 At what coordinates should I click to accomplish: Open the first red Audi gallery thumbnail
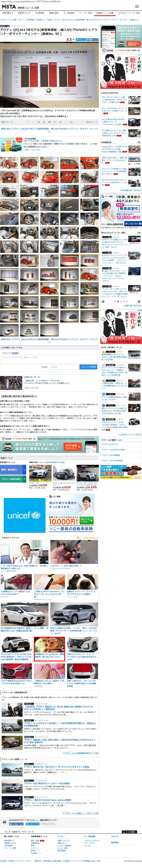pyautogui.click(x=9, y=163)
